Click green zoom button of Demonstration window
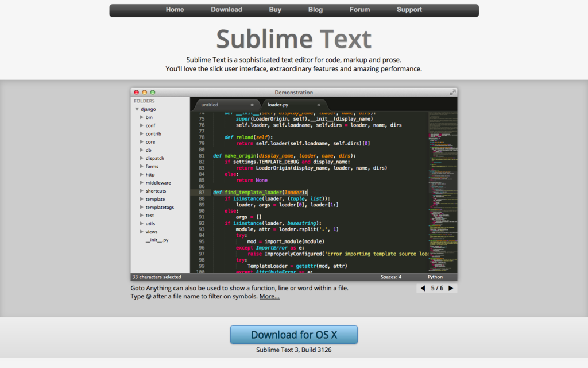The width and height of the screenshot is (588, 368). [153, 93]
